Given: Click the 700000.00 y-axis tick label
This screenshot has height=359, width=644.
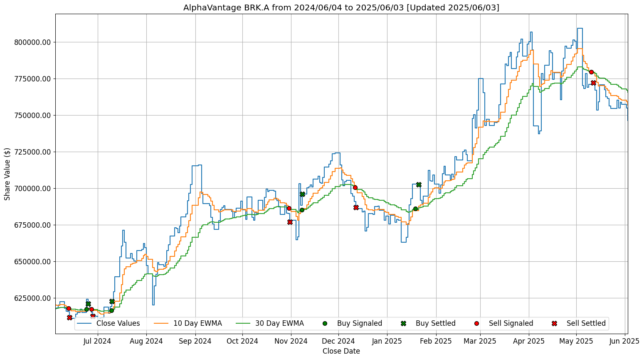Looking at the screenshot, I should [x=33, y=189].
